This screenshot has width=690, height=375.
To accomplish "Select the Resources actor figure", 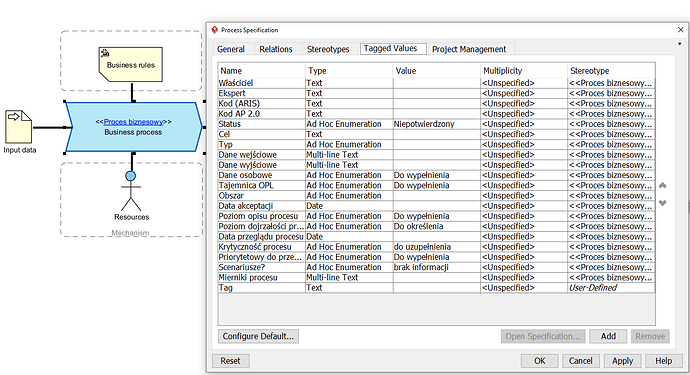I will pos(131,191).
